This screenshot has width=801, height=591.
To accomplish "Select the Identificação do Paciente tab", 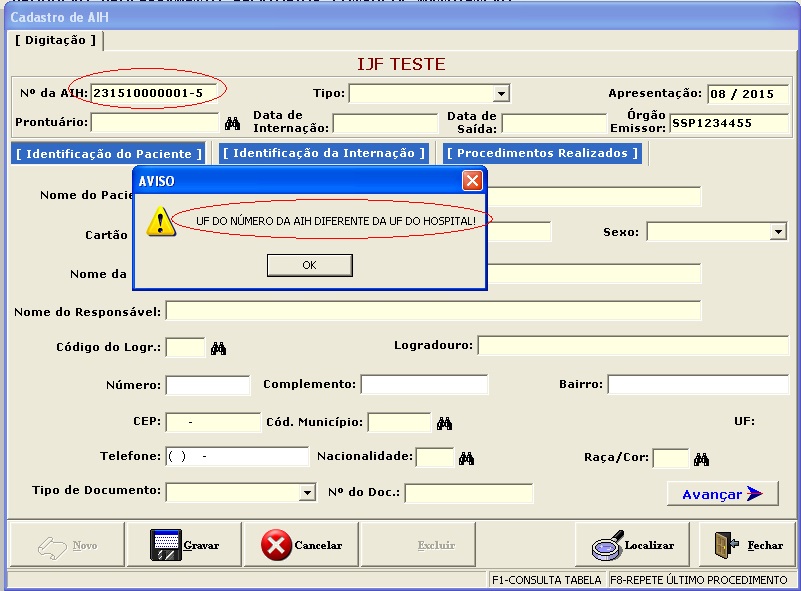I will pyautogui.click(x=109, y=154).
